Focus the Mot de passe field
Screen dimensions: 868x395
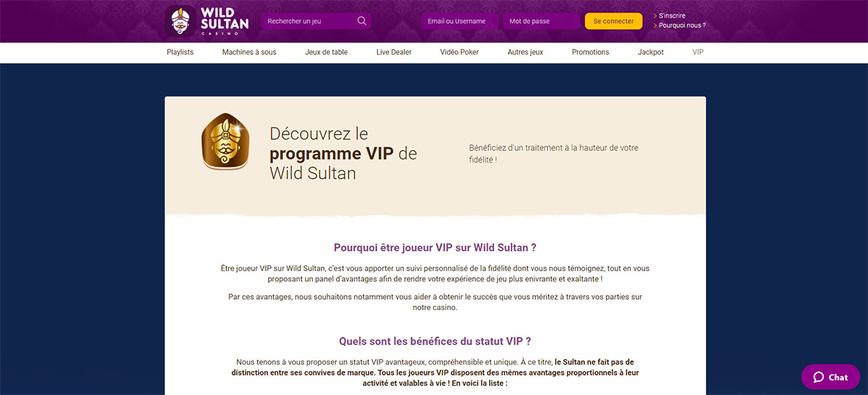coord(541,21)
